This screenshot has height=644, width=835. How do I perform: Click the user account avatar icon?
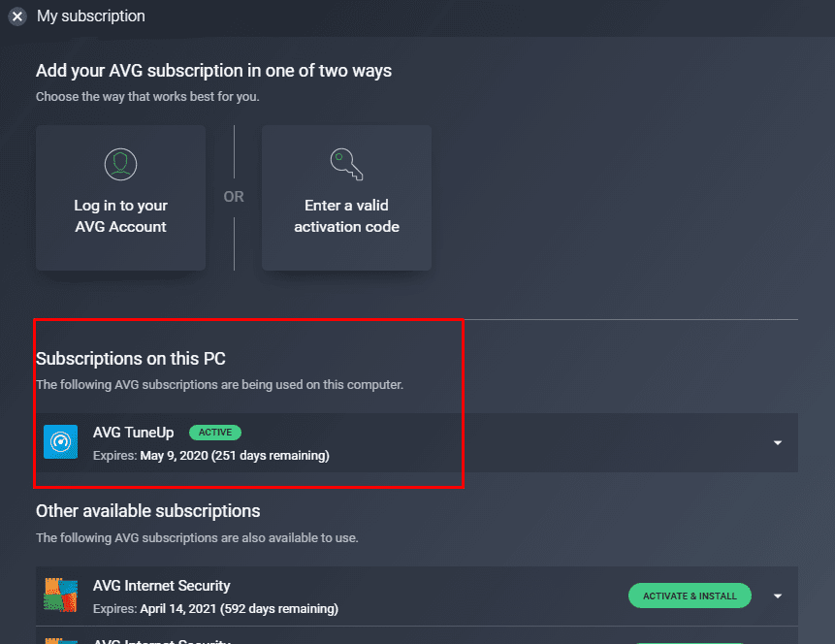coord(121,164)
